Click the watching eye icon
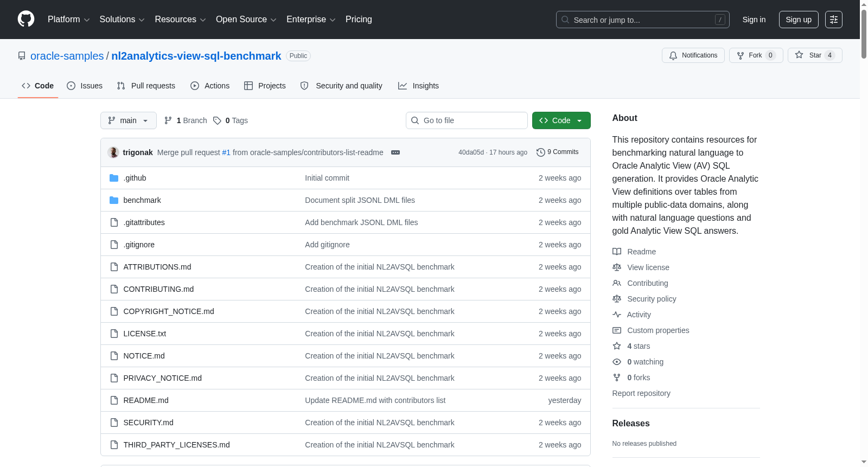 (x=617, y=362)
